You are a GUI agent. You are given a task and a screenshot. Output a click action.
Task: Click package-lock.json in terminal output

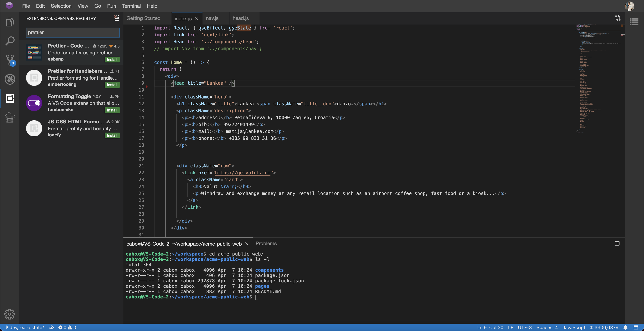[x=279, y=281]
